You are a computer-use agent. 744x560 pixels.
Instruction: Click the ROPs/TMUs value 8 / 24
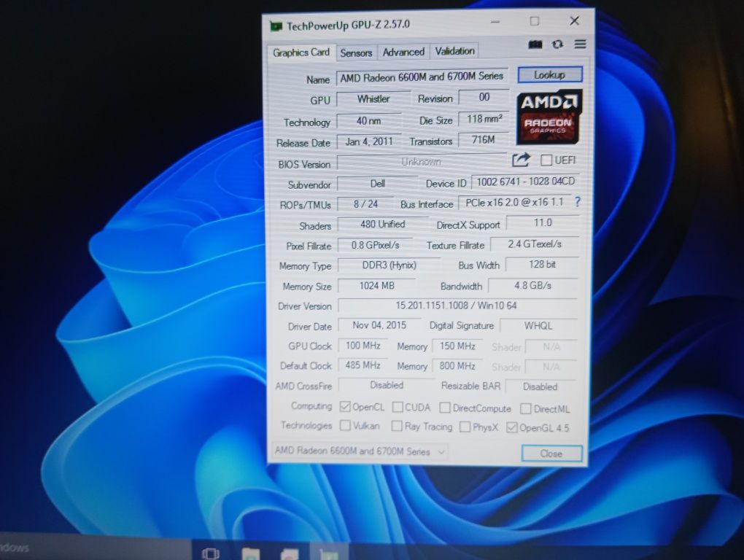coord(365,204)
